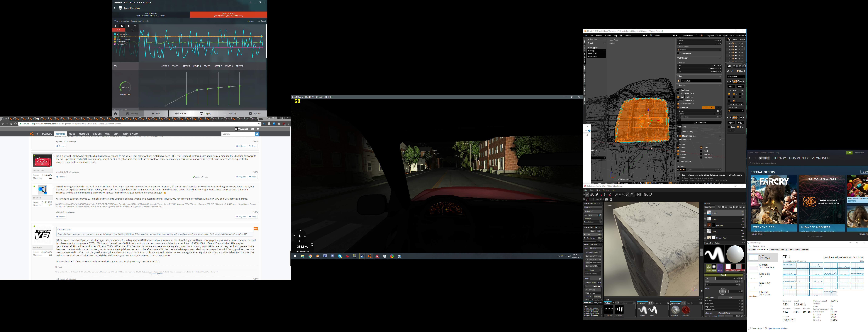Collapse the Brush section in Properties

point(706,275)
